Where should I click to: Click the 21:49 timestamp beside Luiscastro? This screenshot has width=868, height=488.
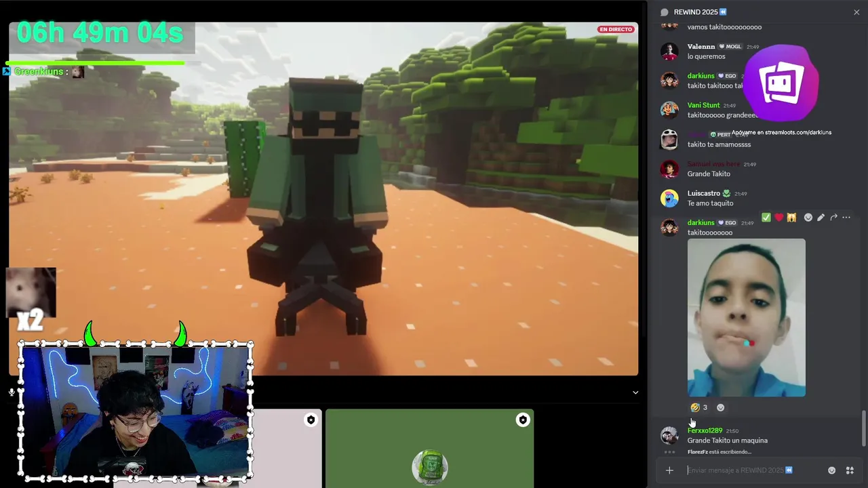(740, 194)
